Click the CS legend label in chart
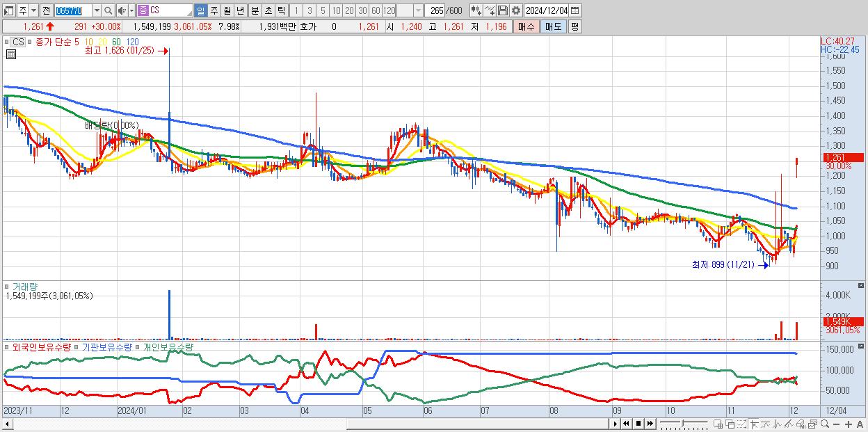Image resolution: width=868 pixels, height=432 pixels. click(17, 42)
